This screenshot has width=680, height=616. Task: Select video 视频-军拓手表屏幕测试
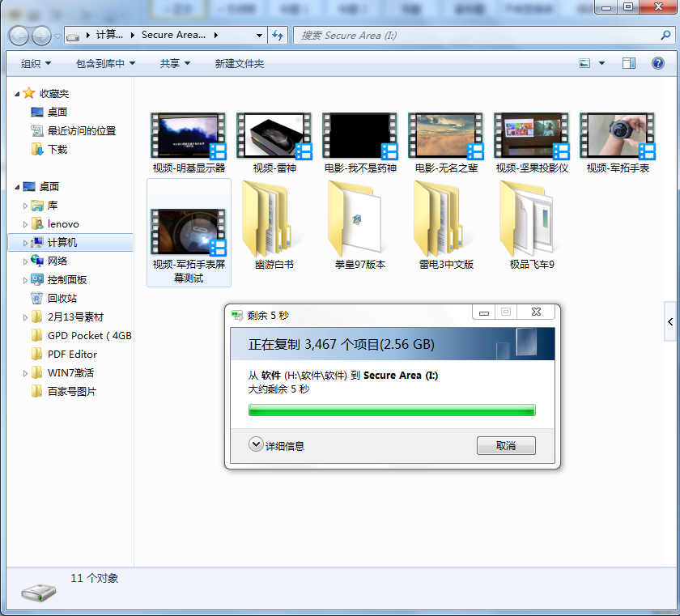click(x=189, y=233)
